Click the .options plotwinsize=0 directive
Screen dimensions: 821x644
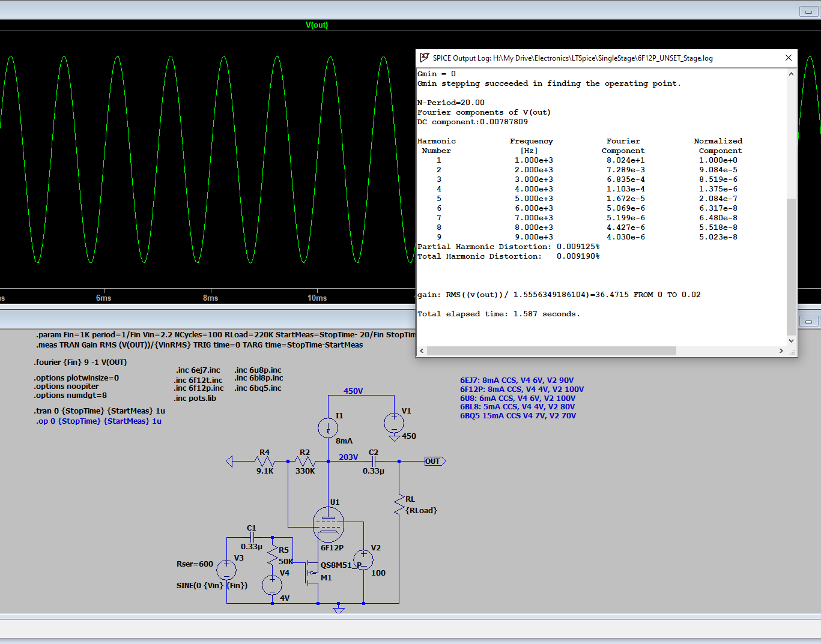pos(76,378)
